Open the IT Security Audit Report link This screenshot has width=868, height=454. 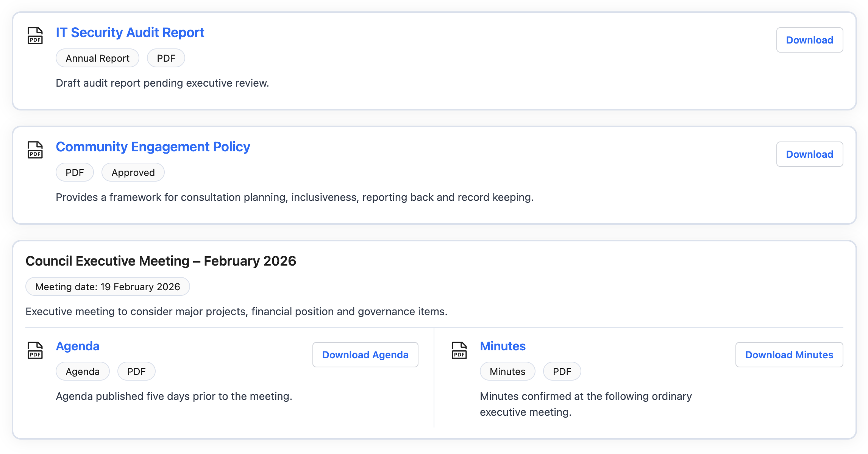pyautogui.click(x=130, y=33)
